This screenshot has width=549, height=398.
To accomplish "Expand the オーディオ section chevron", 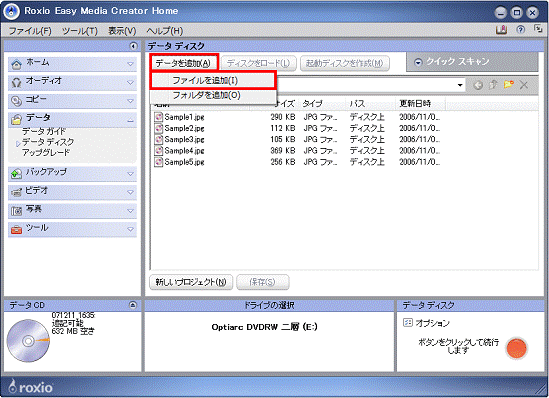I will click(x=130, y=83).
